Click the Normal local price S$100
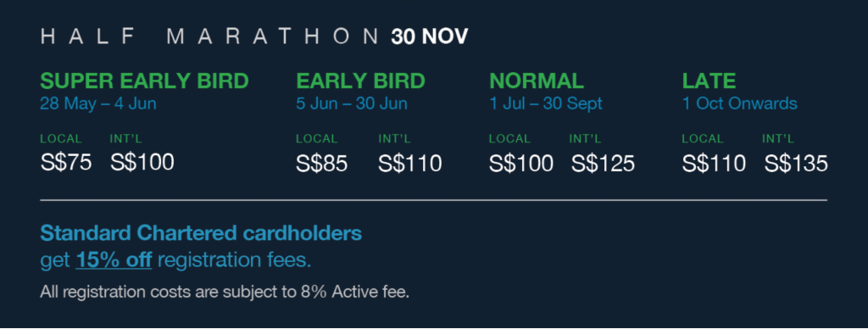The width and height of the screenshot is (868, 329). pos(521,164)
